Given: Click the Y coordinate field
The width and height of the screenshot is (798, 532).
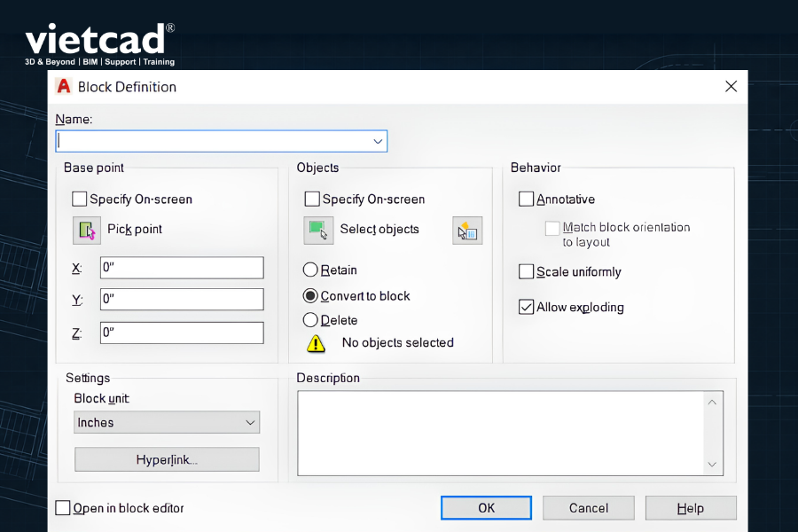Looking at the screenshot, I should click(x=182, y=300).
